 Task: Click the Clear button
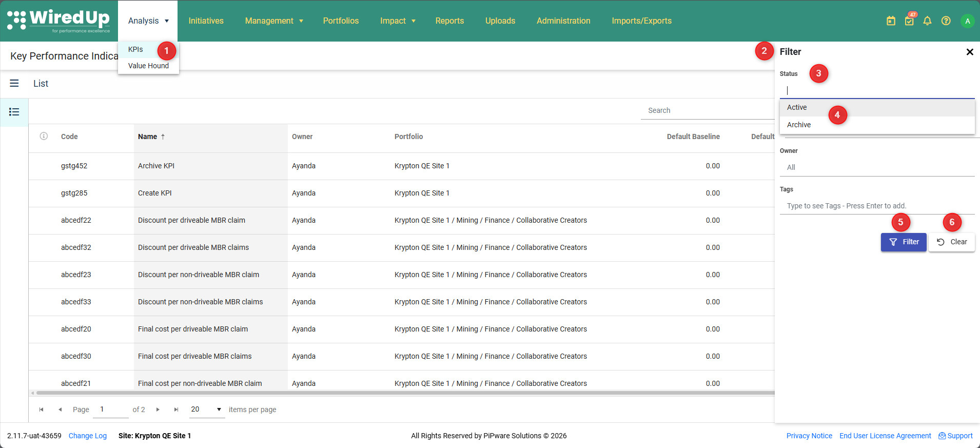click(x=952, y=242)
